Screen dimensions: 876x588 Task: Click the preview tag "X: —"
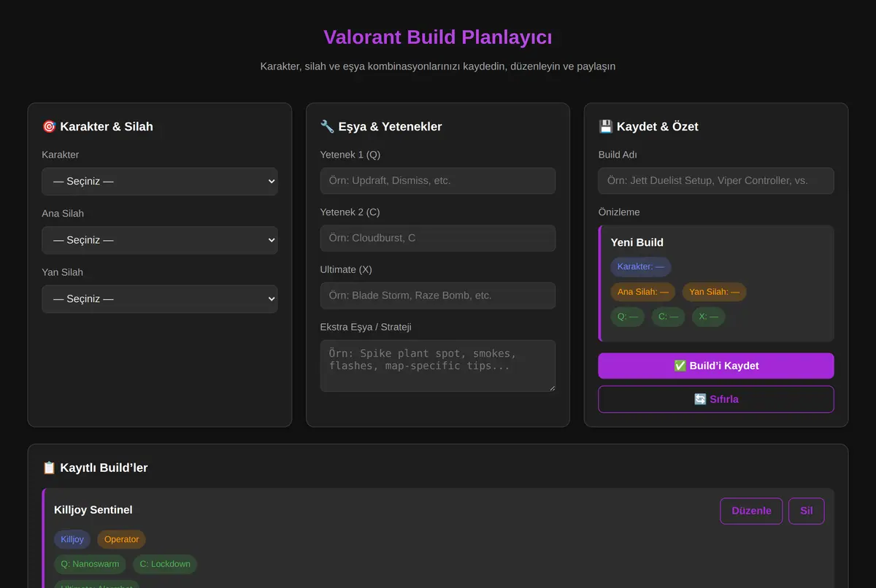tap(708, 317)
